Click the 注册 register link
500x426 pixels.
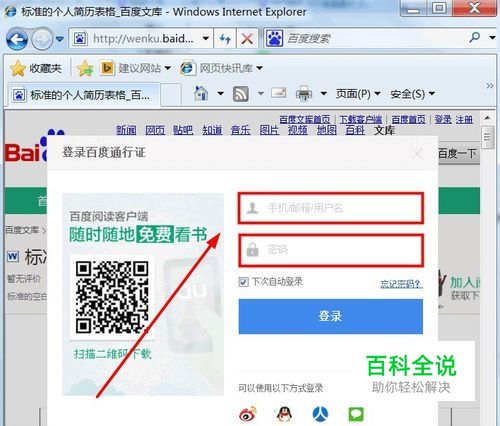tap(464, 120)
